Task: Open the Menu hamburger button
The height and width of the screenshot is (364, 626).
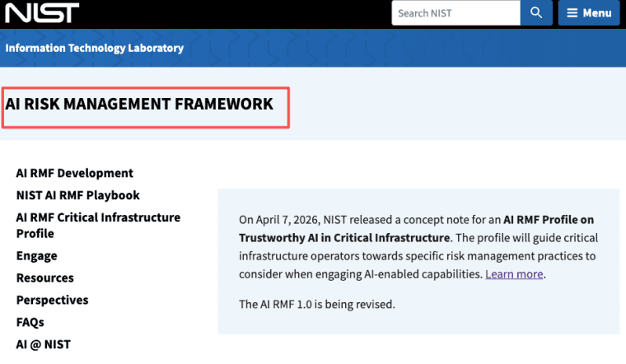Action: point(589,13)
